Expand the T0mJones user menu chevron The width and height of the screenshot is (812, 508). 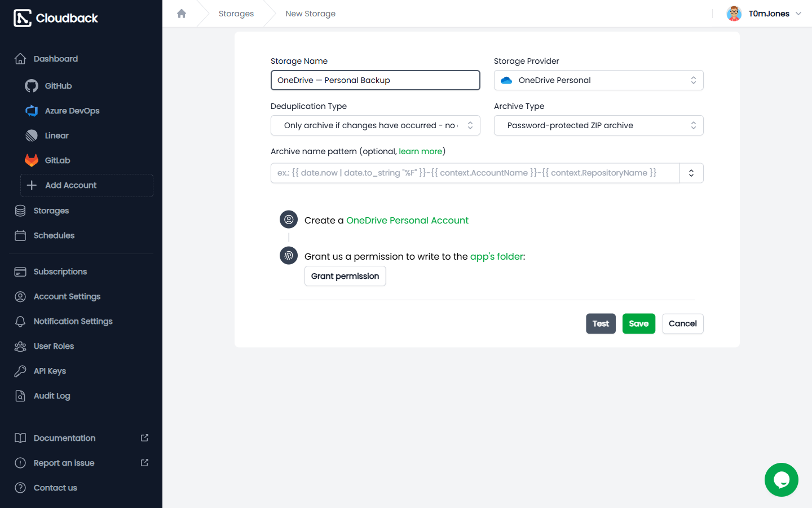tap(798, 14)
